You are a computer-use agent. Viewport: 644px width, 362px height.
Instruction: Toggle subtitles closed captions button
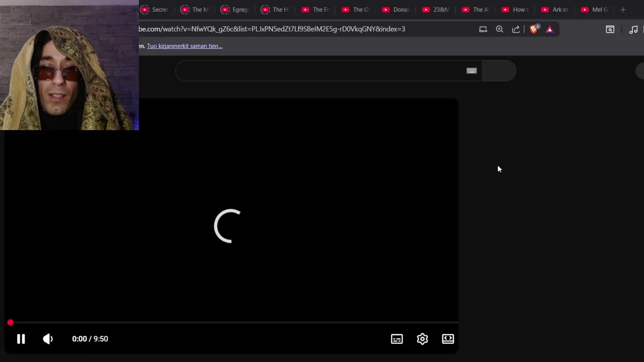coord(397,339)
